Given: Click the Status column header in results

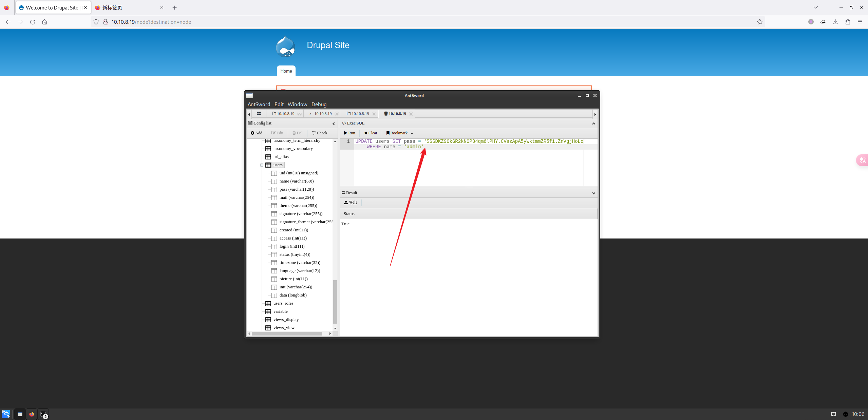Looking at the screenshot, I should 468,214.
